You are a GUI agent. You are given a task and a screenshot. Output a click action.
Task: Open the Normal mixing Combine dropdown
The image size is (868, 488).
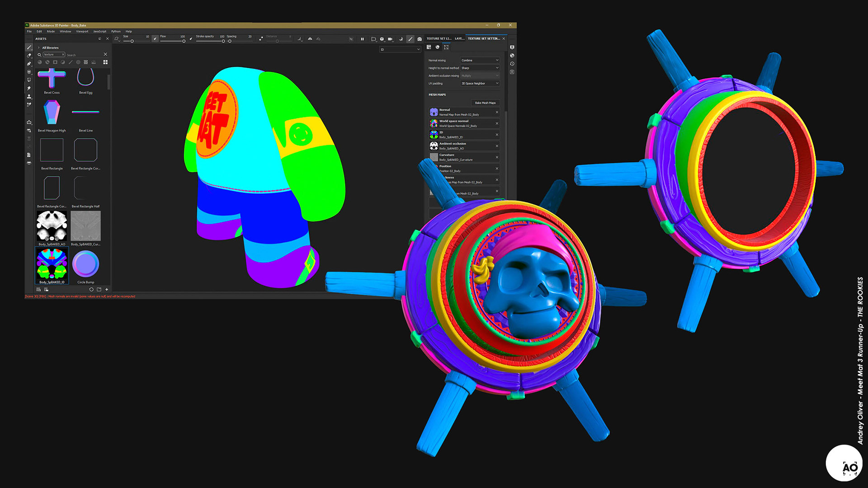point(480,60)
